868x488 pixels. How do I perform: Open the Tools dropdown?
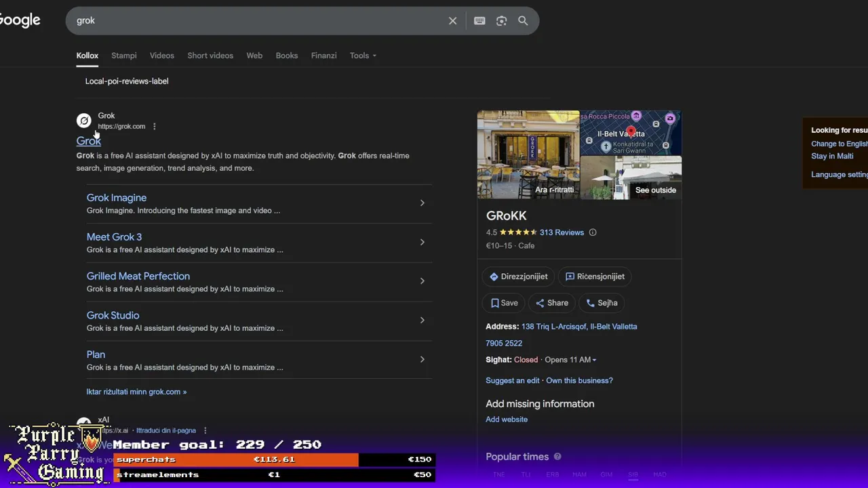[x=363, y=56]
